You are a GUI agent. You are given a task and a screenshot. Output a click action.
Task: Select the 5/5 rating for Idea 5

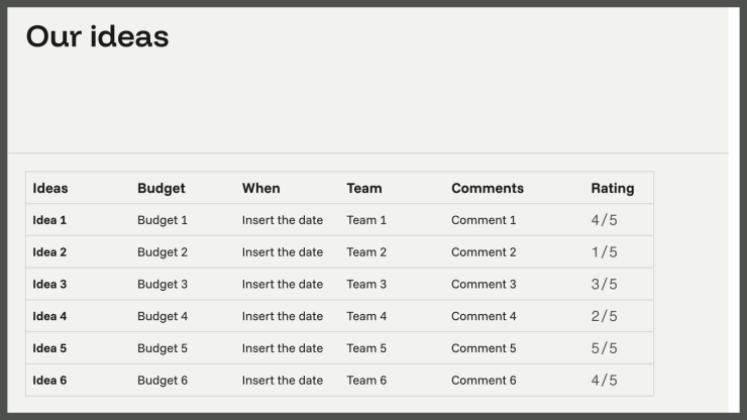pyautogui.click(x=604, y=348)
